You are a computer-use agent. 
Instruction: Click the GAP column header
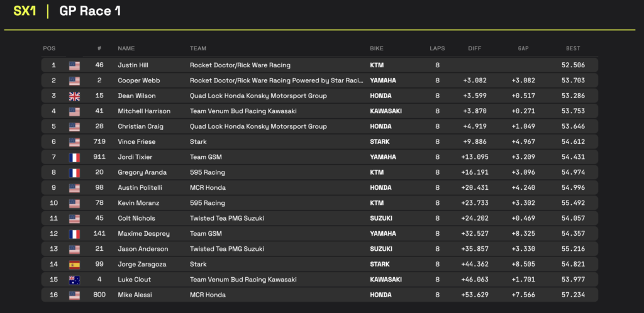point(523,48)
